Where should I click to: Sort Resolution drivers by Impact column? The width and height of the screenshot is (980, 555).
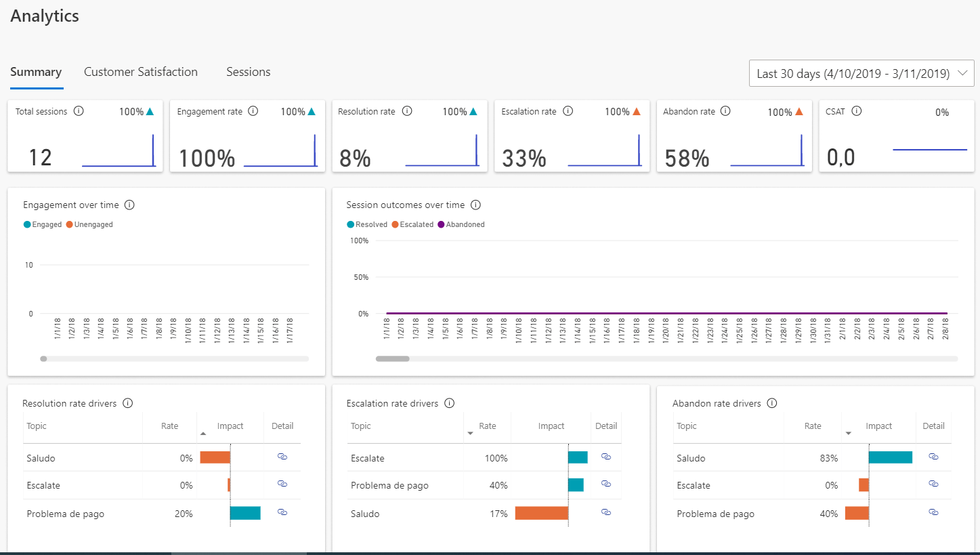(229, 426)
